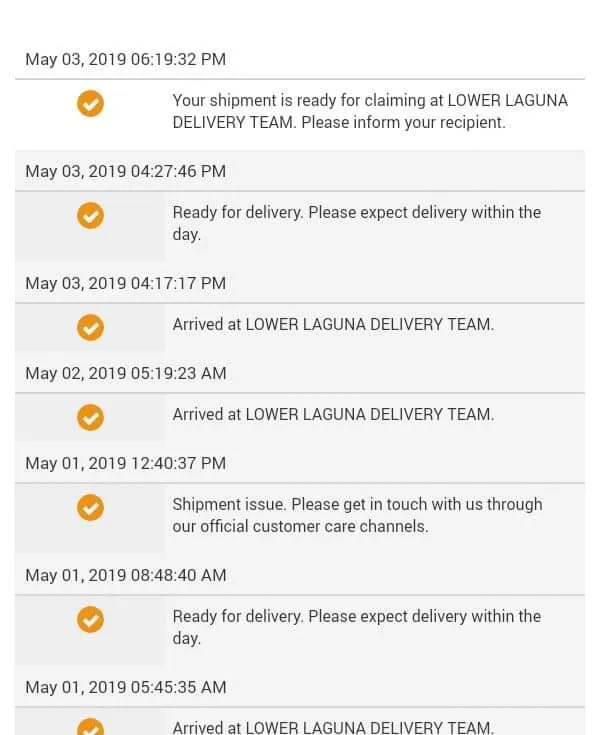The height and width of the screenshot is (735, 600).
Task: Click the 'Ready for delivery' message from May 03
Action: (356, 223)
